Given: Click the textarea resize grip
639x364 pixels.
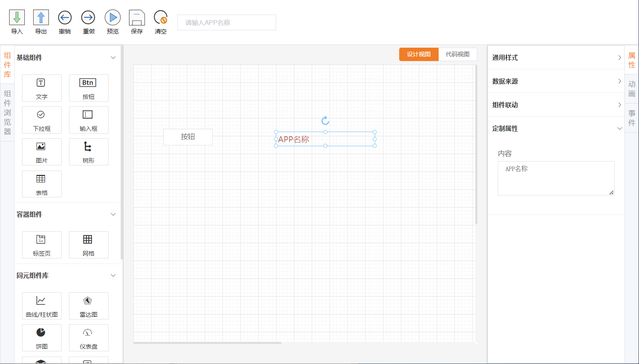Looking at the screenshot, I should (611, 193).
